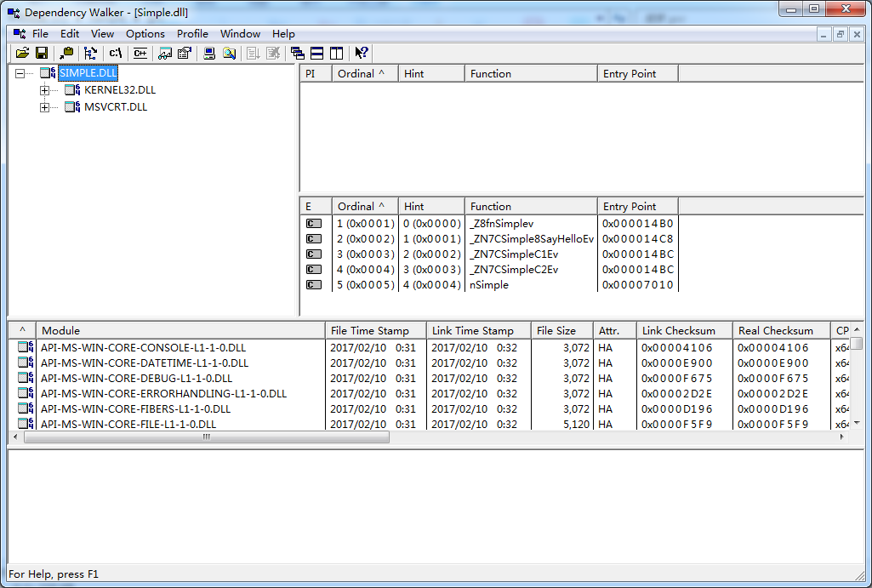Open the Edit menu
The height and width of the screenshot is (588, 872).
(x=70, y=34)
